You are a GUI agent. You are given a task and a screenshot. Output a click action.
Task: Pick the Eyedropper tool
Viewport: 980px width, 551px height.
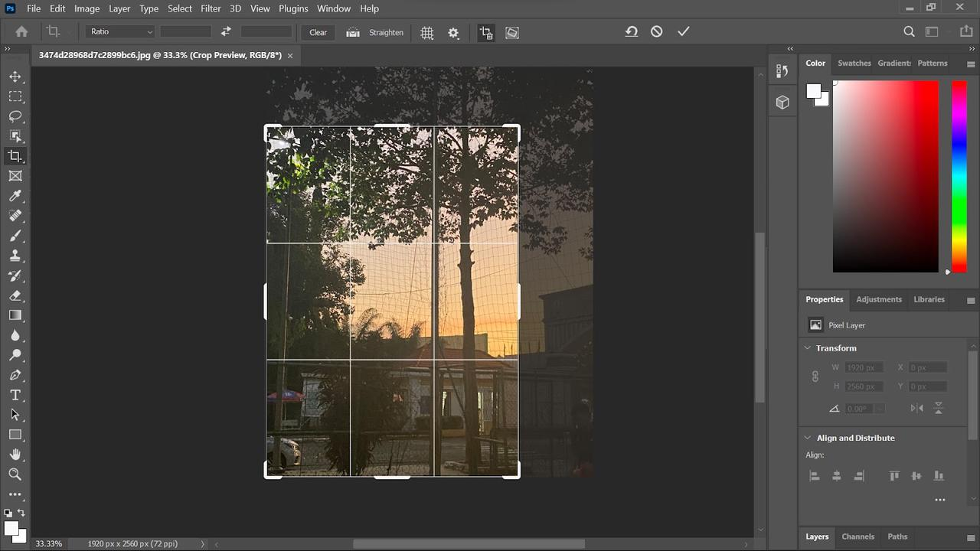(15, 195)
